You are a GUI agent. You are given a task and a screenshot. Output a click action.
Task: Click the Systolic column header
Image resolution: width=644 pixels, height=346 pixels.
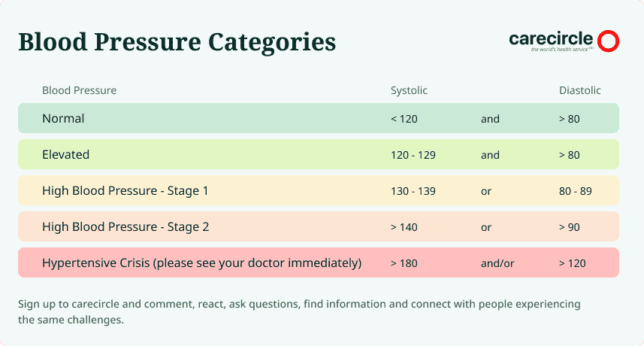point(409,90)
